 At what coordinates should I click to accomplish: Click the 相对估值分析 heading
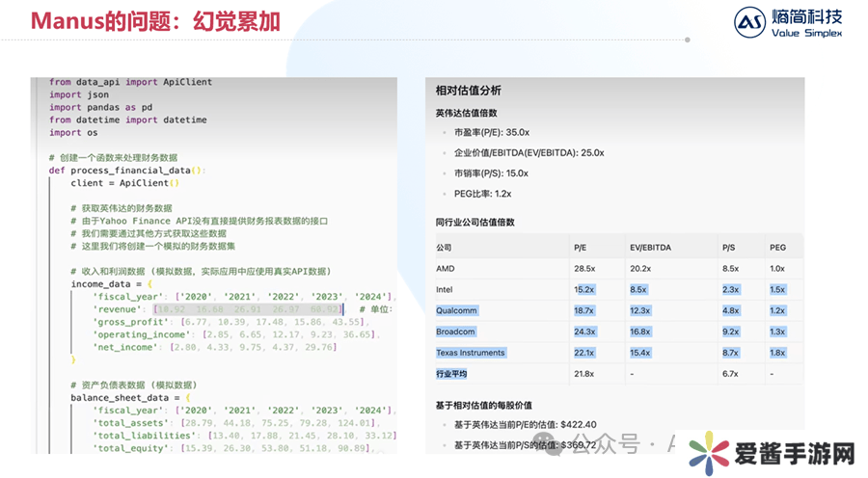click(x=468, y=91)
